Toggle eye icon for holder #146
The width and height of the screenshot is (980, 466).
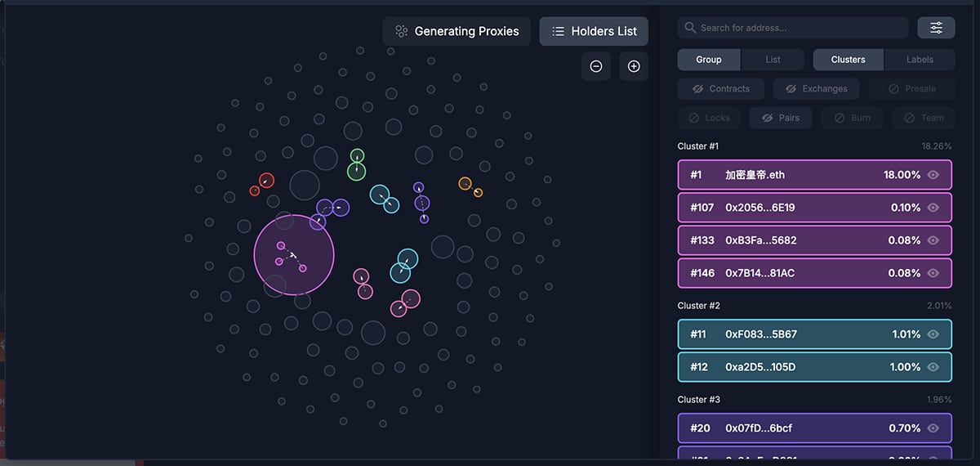[x=933, y=273]
